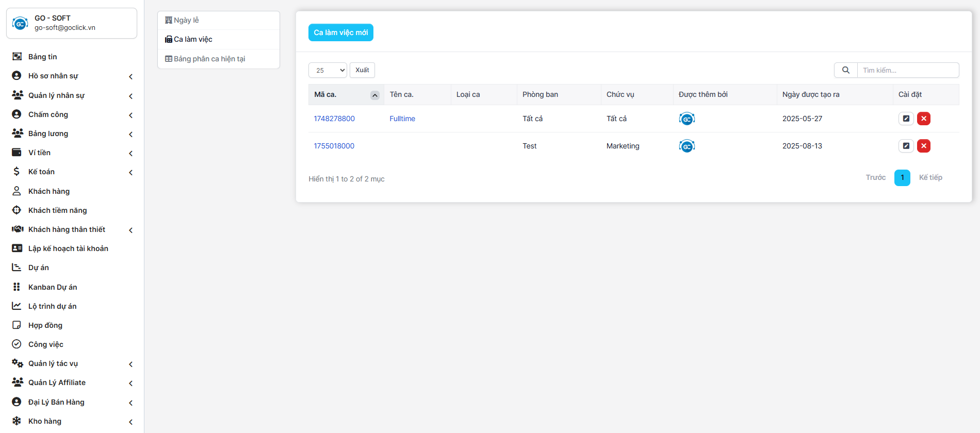Open Bảng tin in the sidebar
The width and height of the screenshot is (980, 433).
point(42,57)
